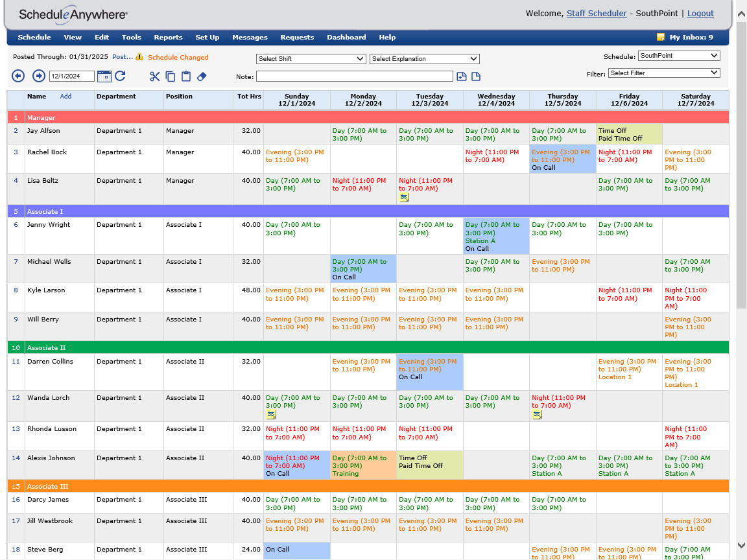Open the Reports menu
The width and height of the screenshot is (747, 560).
pos(168,38)
